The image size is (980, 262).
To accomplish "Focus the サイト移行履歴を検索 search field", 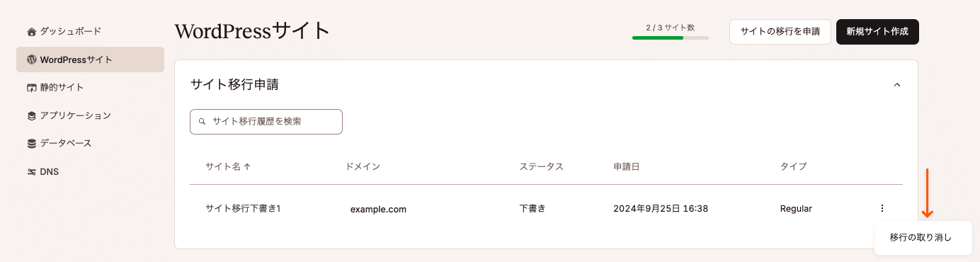I will [266, 122].
